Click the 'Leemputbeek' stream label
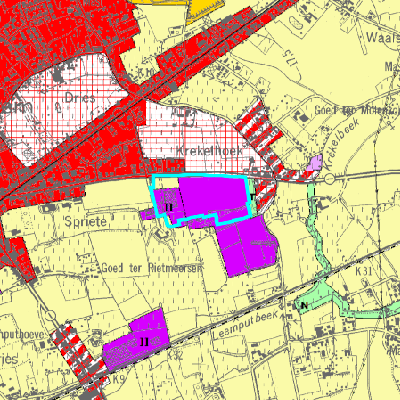The image size is (400, 400). tap(245, 324)
